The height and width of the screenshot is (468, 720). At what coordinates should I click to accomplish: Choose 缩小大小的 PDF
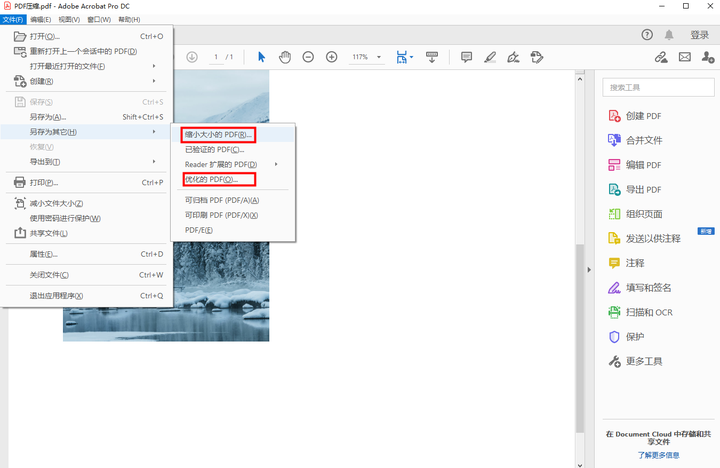point(233,135)
